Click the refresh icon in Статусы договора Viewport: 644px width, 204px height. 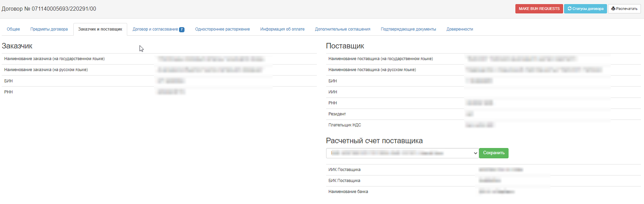(x=570, y=9)
